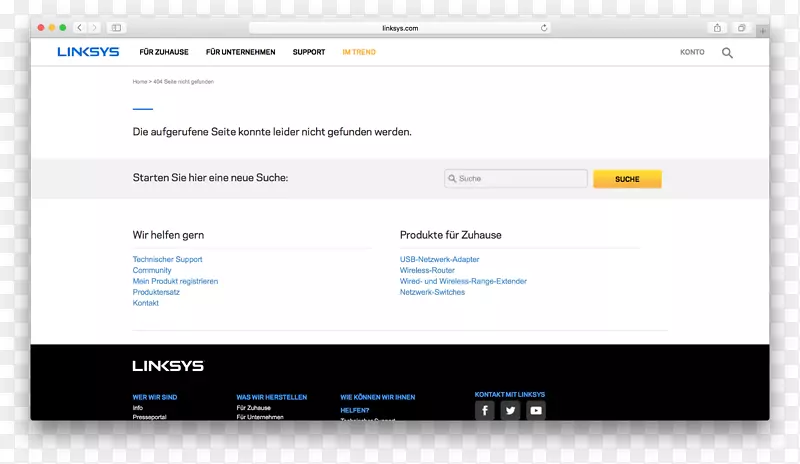Open the Produktersatz link
Viewport: 800px width, 464px height.
click(156, 292)
